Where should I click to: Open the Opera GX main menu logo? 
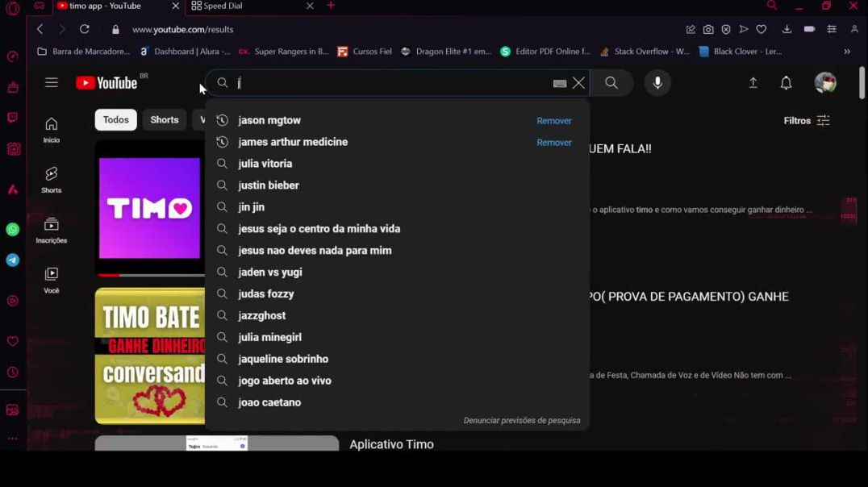(x=13, y=8)
